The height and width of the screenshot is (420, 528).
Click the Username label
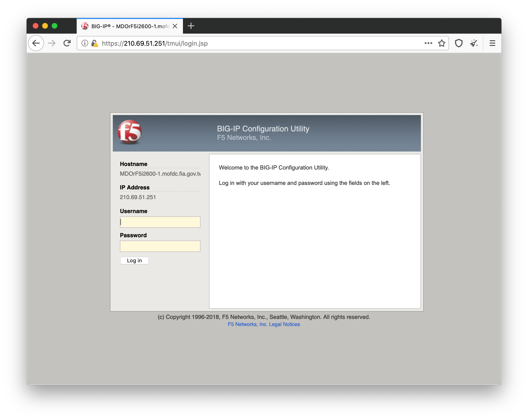coord(133,211)
